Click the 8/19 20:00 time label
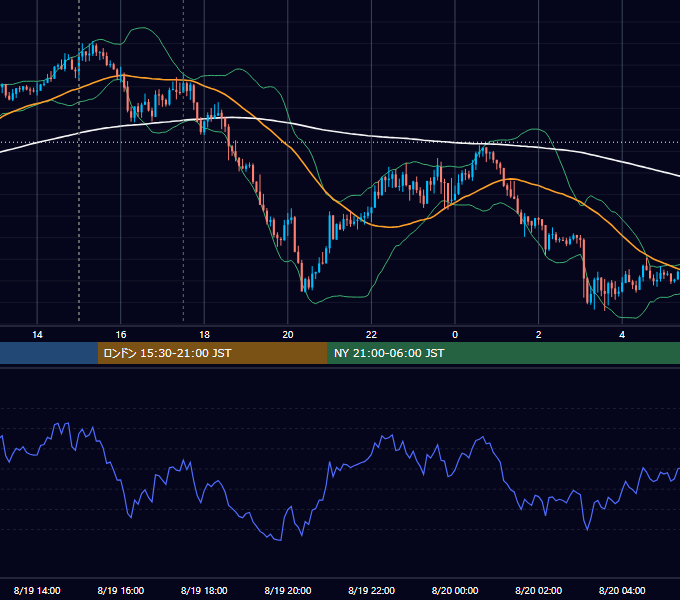 tap(288, 590)
